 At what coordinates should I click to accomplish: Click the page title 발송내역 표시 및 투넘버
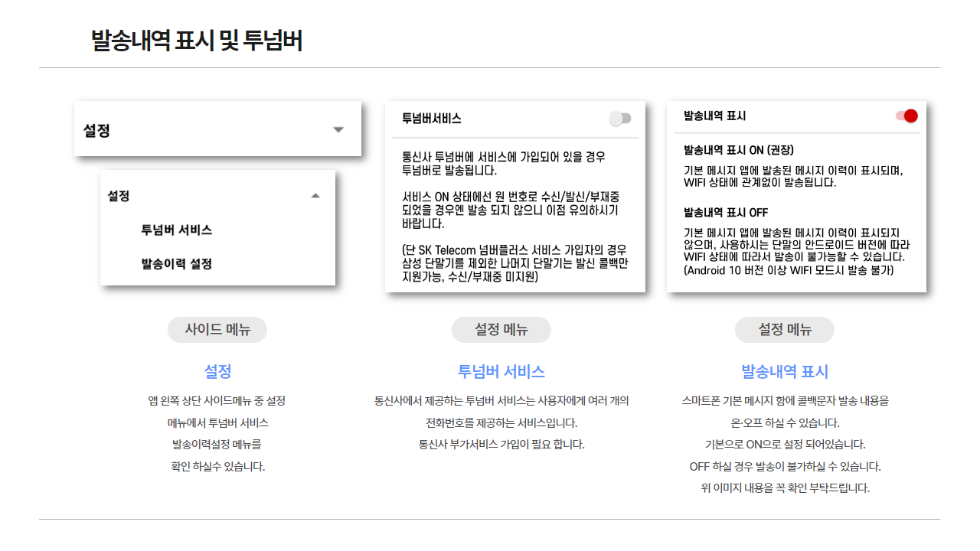197,41
